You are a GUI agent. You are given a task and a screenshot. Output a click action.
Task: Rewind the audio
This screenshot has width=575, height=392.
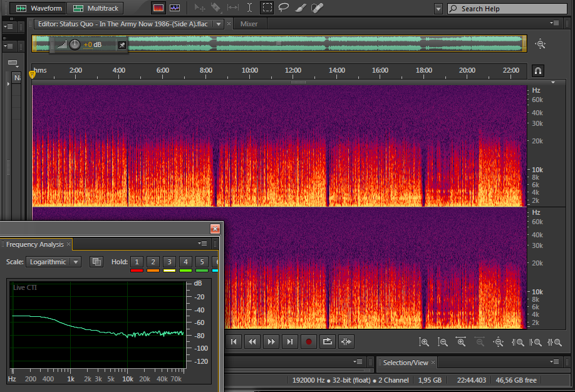(x=252, y=342)
